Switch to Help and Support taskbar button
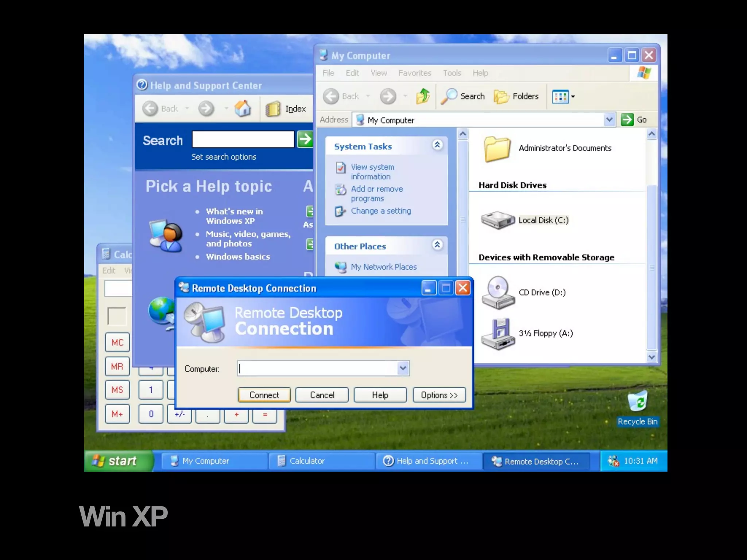 tap(429, 461)
